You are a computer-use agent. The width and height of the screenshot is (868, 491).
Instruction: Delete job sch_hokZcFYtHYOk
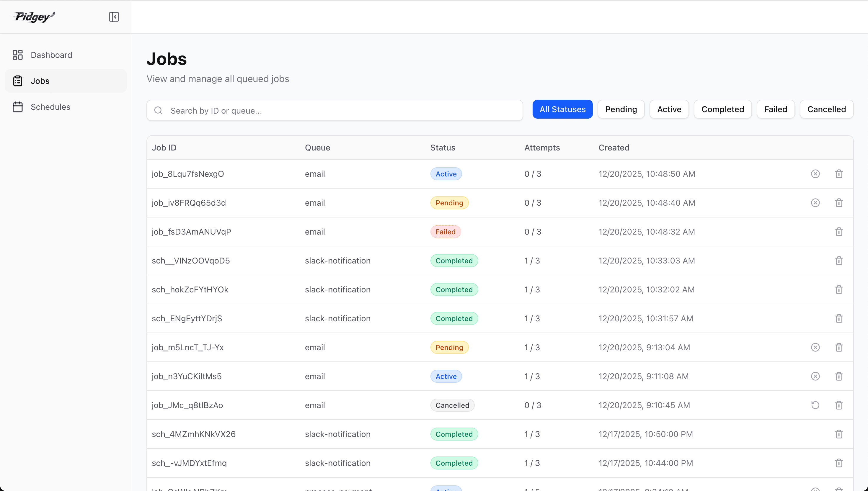pyautogui.click(x=839, y=290)
